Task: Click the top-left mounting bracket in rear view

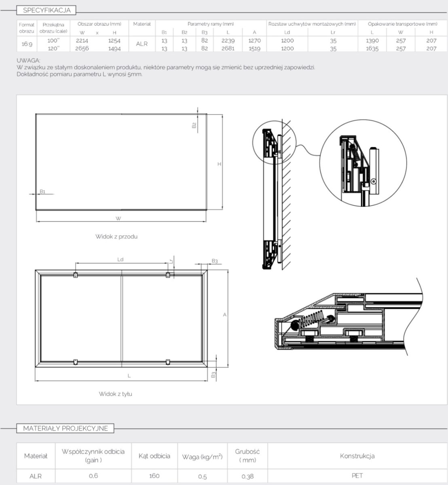Action: point(75,275)
